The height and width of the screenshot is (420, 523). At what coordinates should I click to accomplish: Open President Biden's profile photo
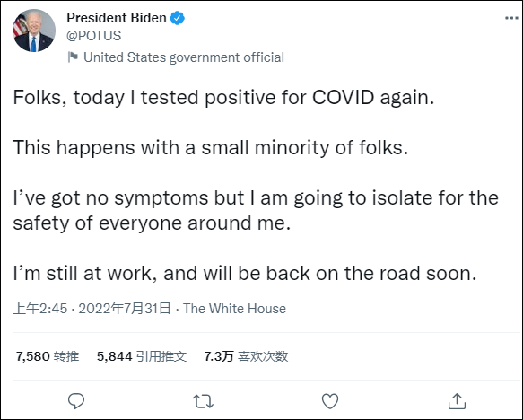[x=34, y=31]
